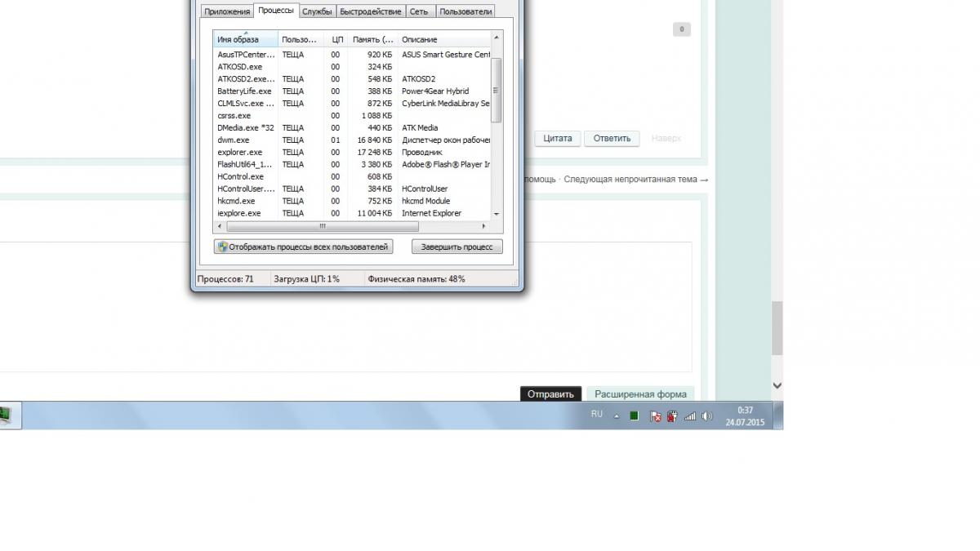980x551 pixels.
Task: Select the AsusTPCenter... process row
Action: coord(352,54)
